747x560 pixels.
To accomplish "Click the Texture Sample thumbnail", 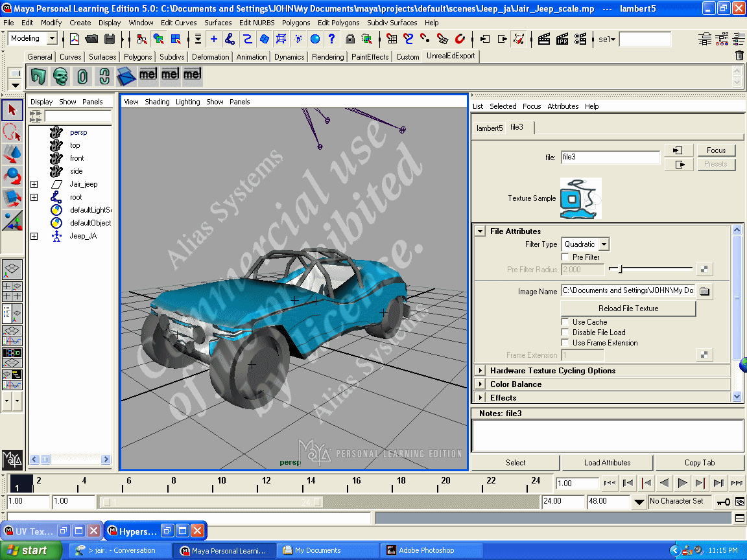I will [x=581, y=198].
